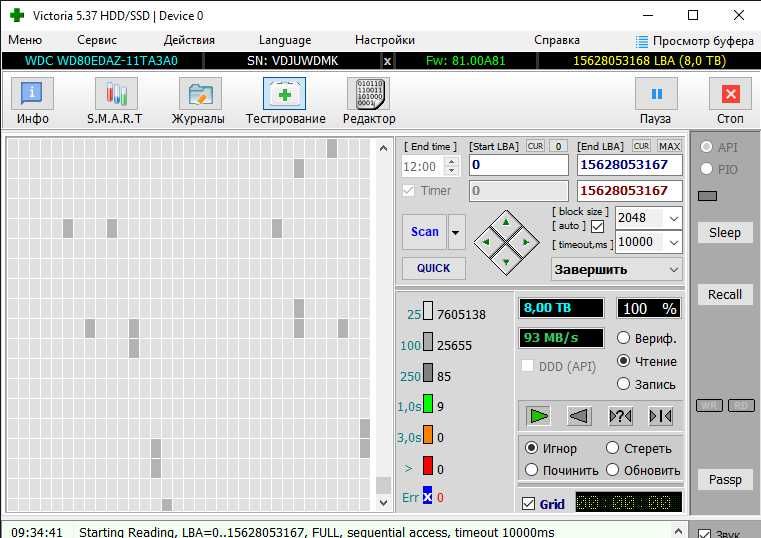Select the butterfly scan mode button
The width and height of the screenshot is (761, 538).
coord(661,416)
